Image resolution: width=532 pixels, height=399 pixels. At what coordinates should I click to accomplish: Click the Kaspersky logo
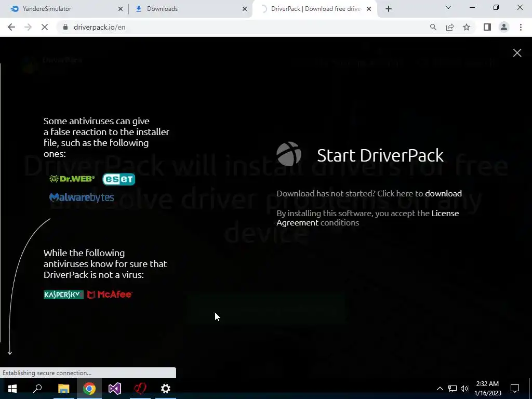[63, 295]
